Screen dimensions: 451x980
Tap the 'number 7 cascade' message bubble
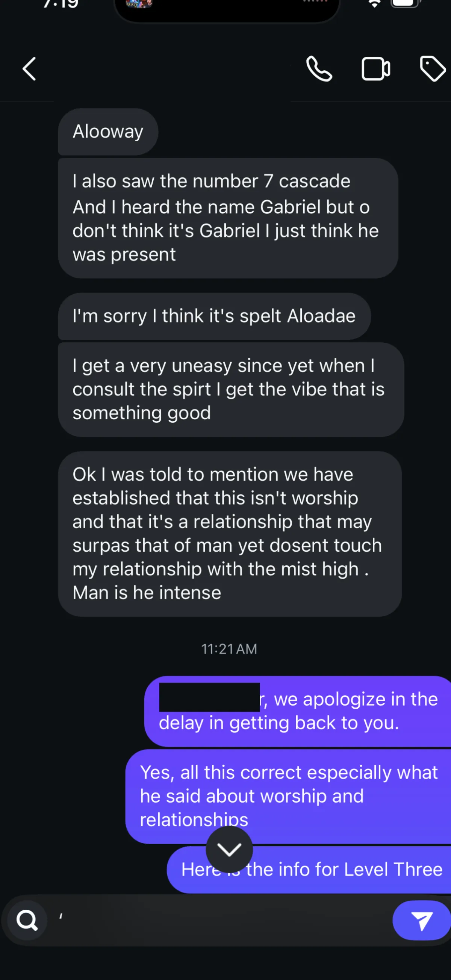228,218
